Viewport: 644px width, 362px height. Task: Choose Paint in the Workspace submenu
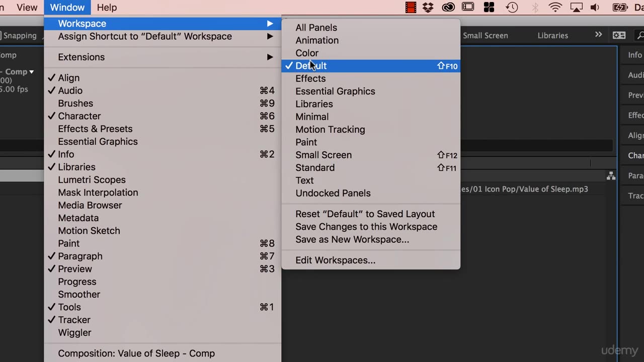coord(371,142)
